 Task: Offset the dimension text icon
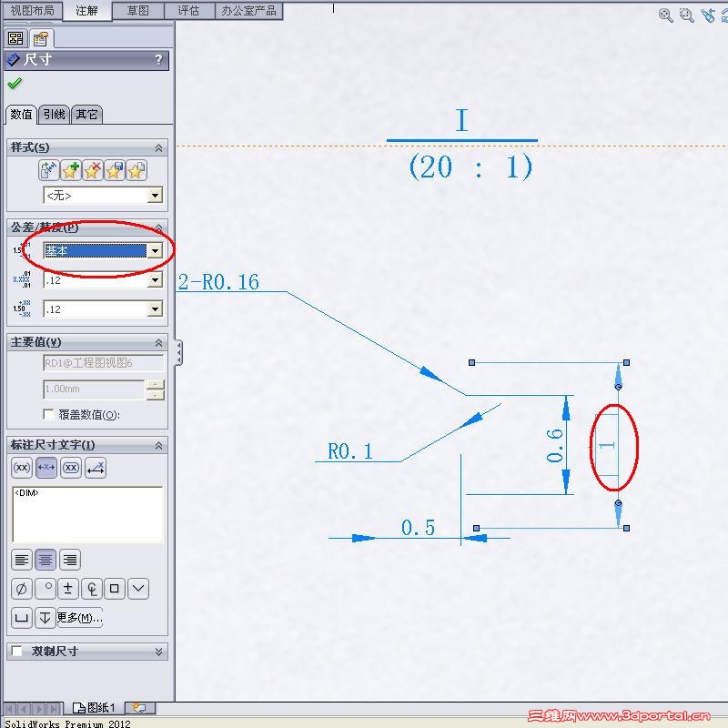click(x=96, y=468)
